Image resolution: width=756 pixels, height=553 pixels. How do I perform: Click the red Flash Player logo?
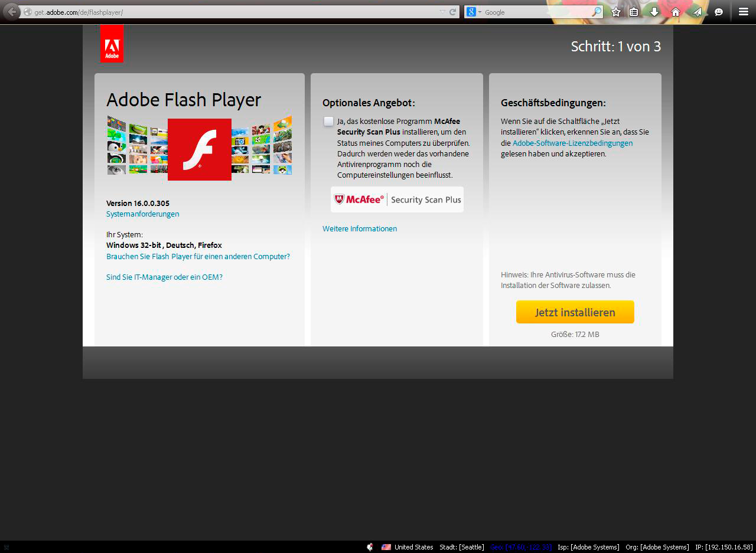click(x=200, y=149)
